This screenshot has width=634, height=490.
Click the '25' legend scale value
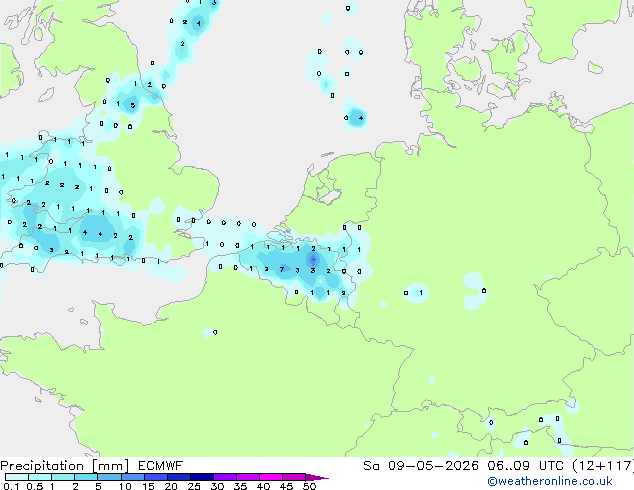click(x=194, y=486)
